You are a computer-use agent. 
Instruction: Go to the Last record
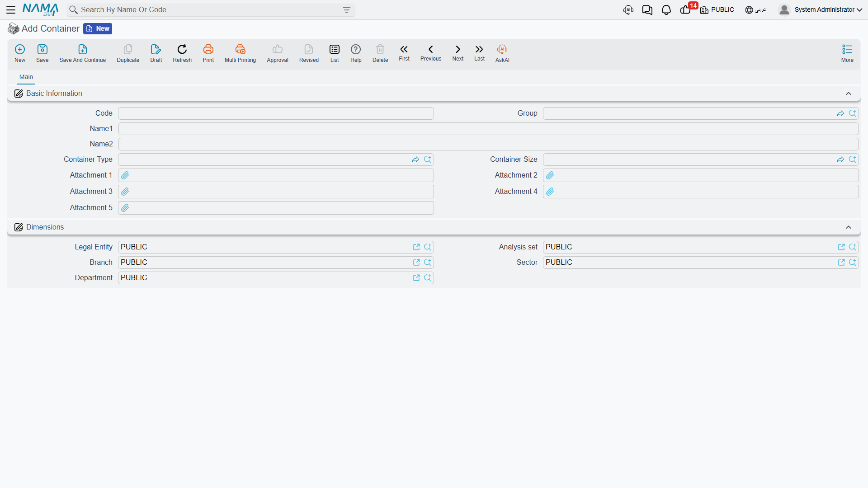tap(479, 53)
